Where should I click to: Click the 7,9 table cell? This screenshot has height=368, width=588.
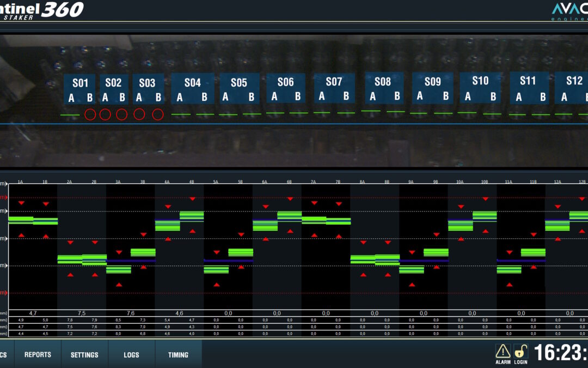coord(94,321)
